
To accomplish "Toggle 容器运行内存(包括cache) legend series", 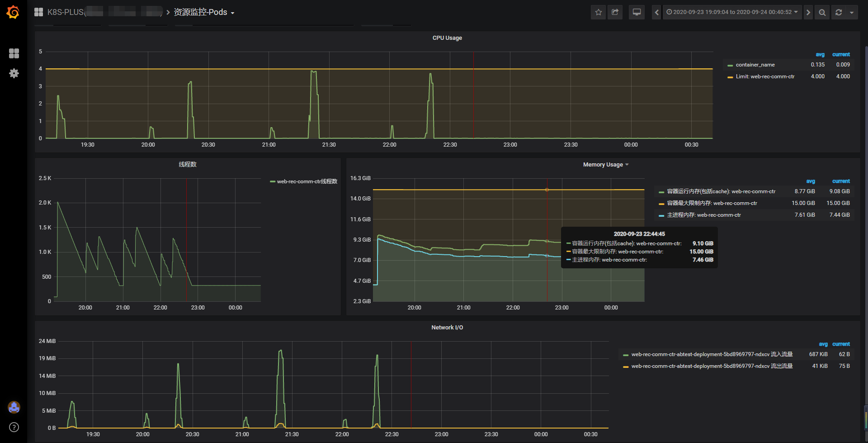I will (721, 191).
